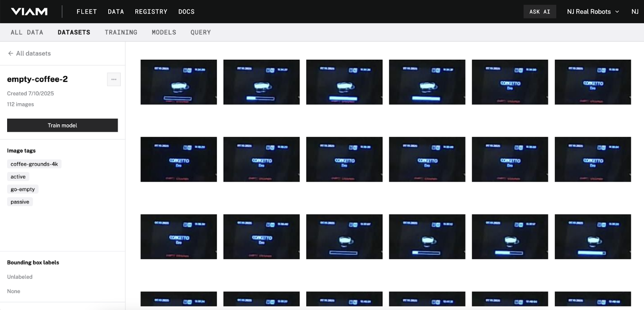644x310 pixels.
Task: Open the DATA menu
Action: pos(116,12)
